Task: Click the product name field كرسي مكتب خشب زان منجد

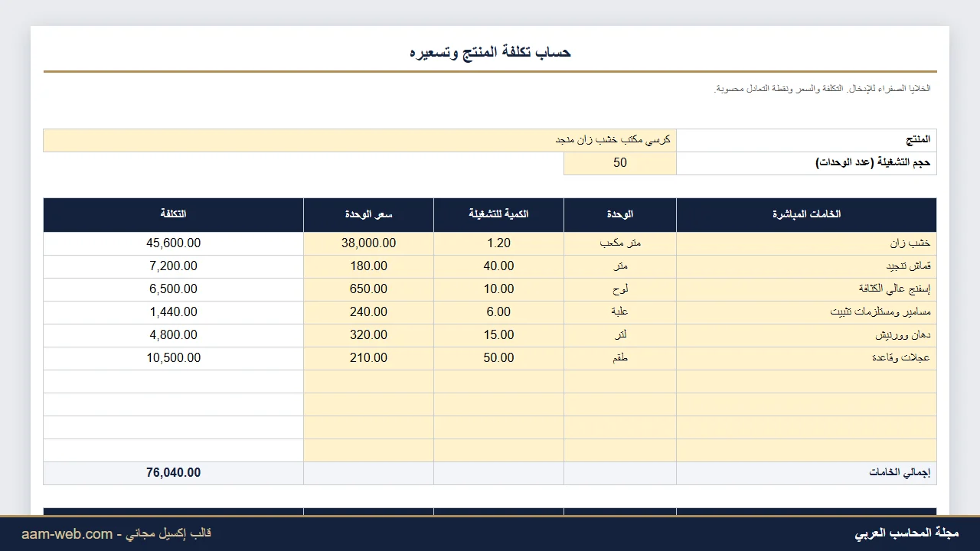Action: [360, 140]
